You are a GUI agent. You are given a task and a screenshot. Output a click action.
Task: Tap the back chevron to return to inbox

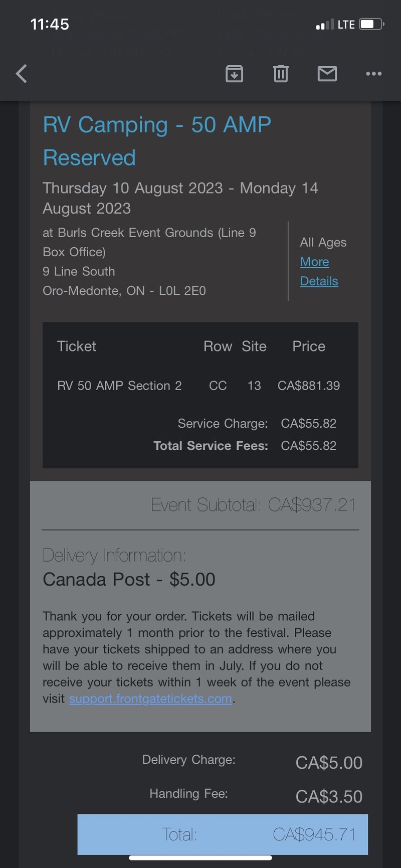[21, 74]
